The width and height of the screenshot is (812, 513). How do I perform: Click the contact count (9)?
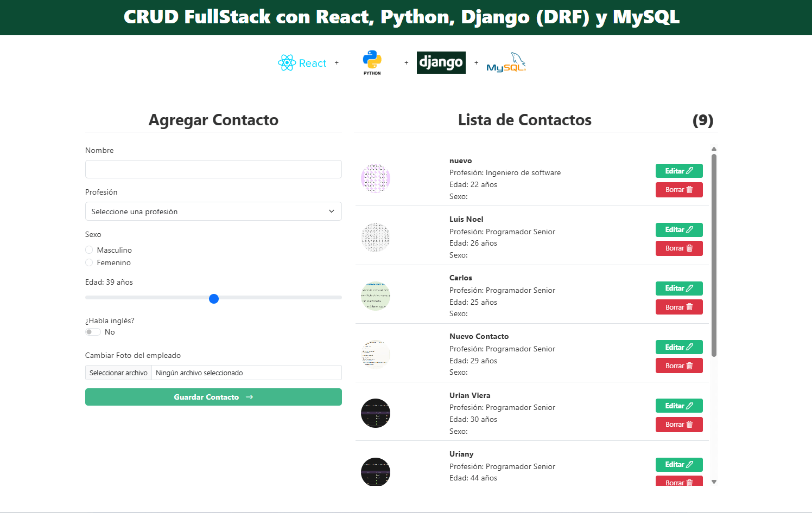(x=703, y=120)
